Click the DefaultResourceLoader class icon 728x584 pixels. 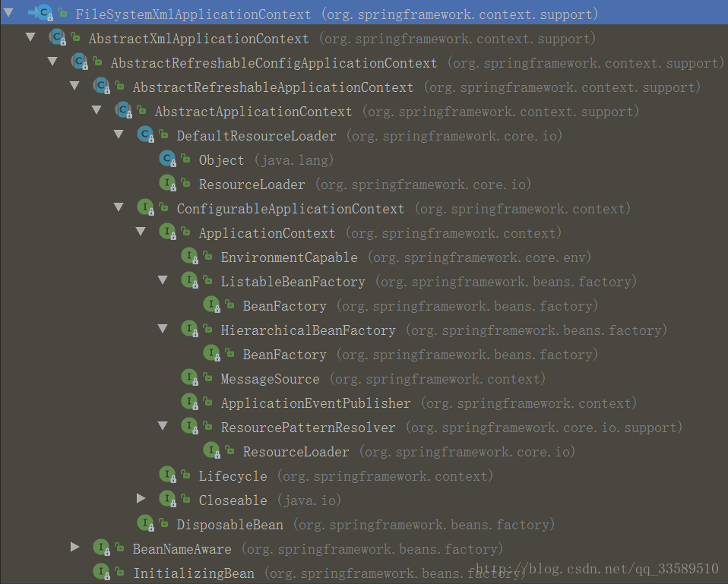(x=146, y=134)
